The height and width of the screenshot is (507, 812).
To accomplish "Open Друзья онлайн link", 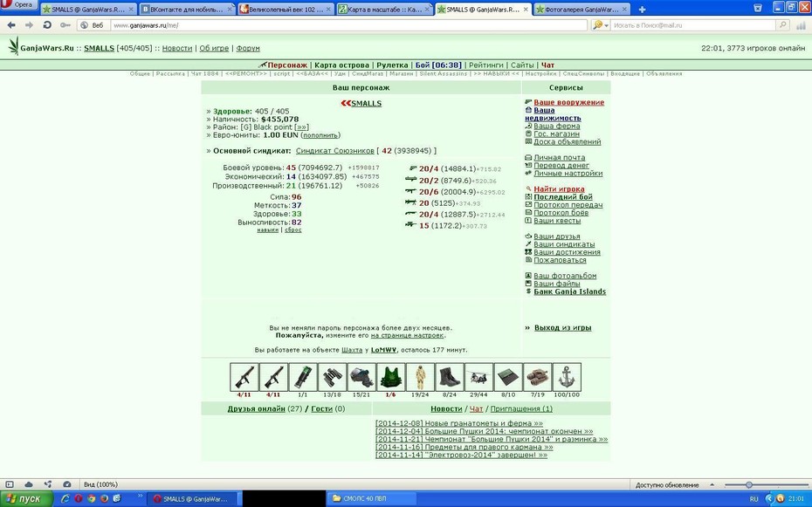I will click(x=257, y=408).
